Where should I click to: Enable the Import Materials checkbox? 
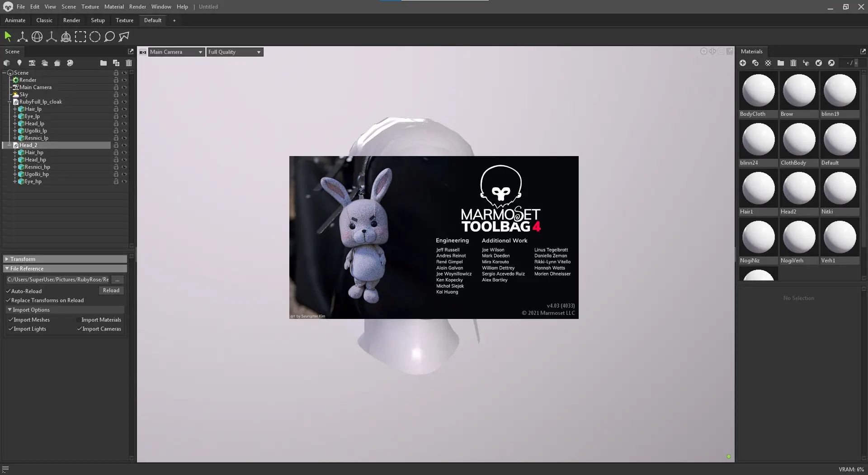coord(79,320)
